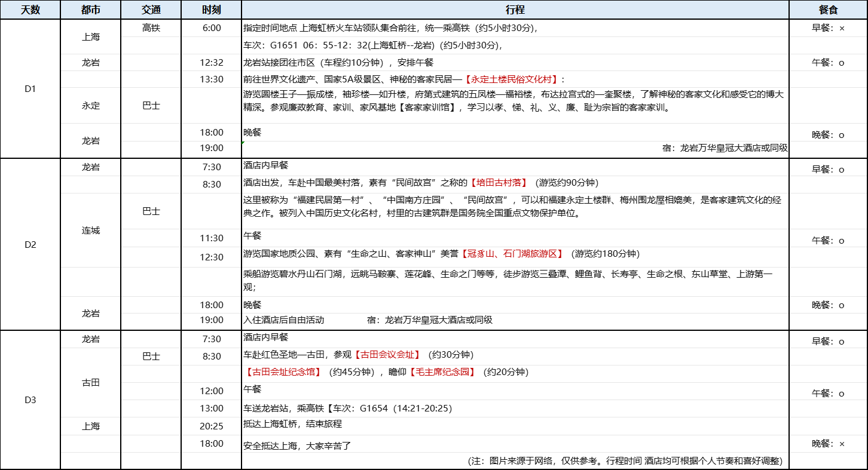868x470 pixels.
Task: Select the 餐食 header cell
Action: point(828,10)
